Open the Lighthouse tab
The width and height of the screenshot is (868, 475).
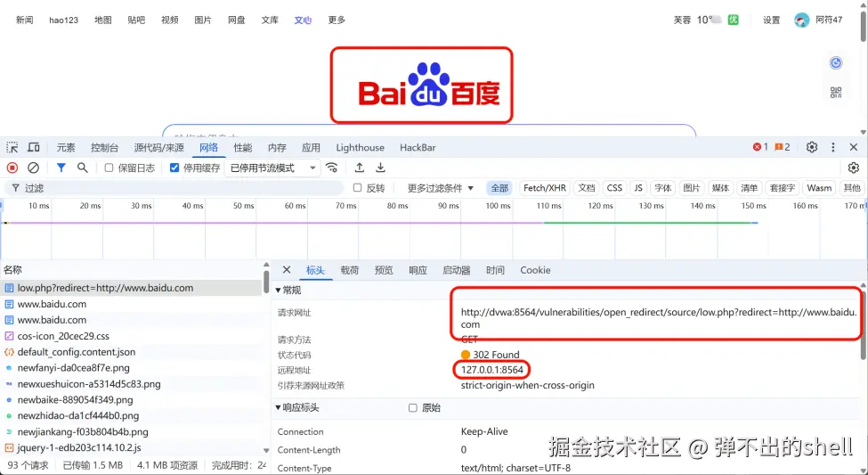pyautogui.click(x=360, y=147)
